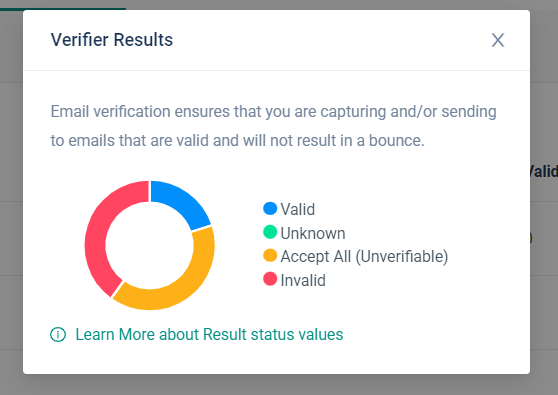Screen dimensions: 558x395
Task: Click the red Invalid legend dot
Action: click(270, 279)
